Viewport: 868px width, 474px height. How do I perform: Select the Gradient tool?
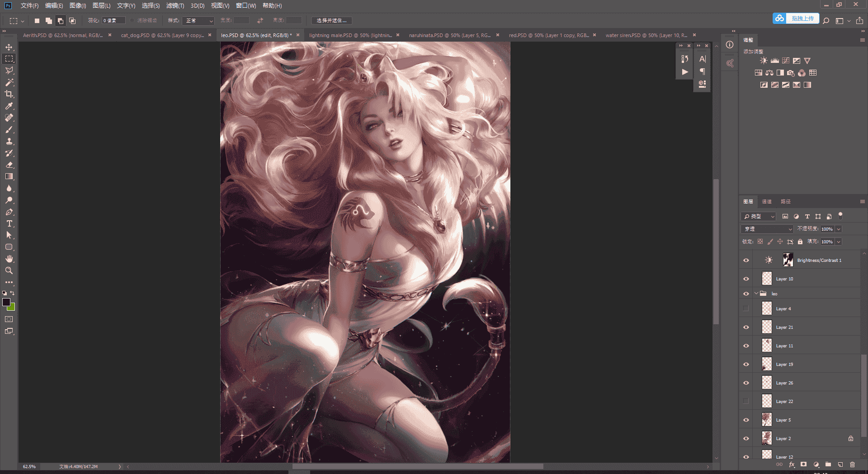(x=9, y=176)
